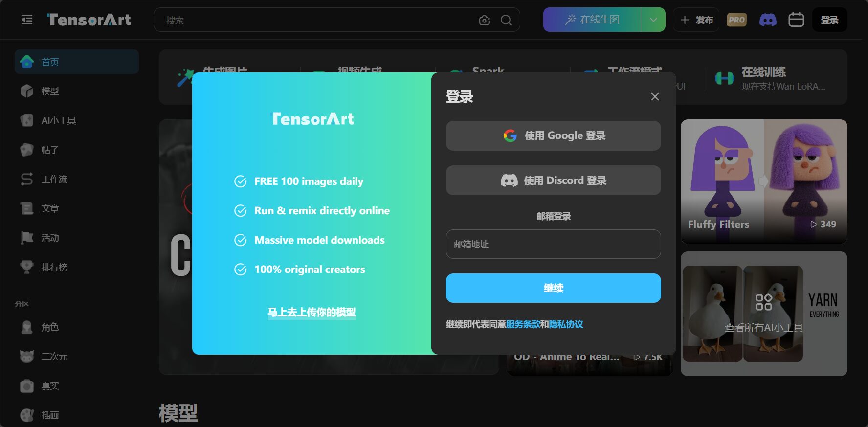Click the 马上去上传你的模型 link
The image size is (868, 427).
pos(312,312)
